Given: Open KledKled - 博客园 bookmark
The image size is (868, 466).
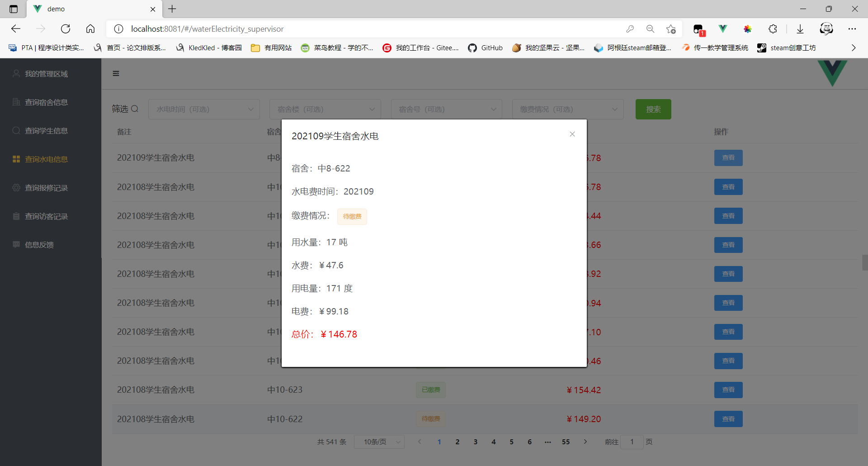Looking at the screenshot, I should click(x=209, y=48).
